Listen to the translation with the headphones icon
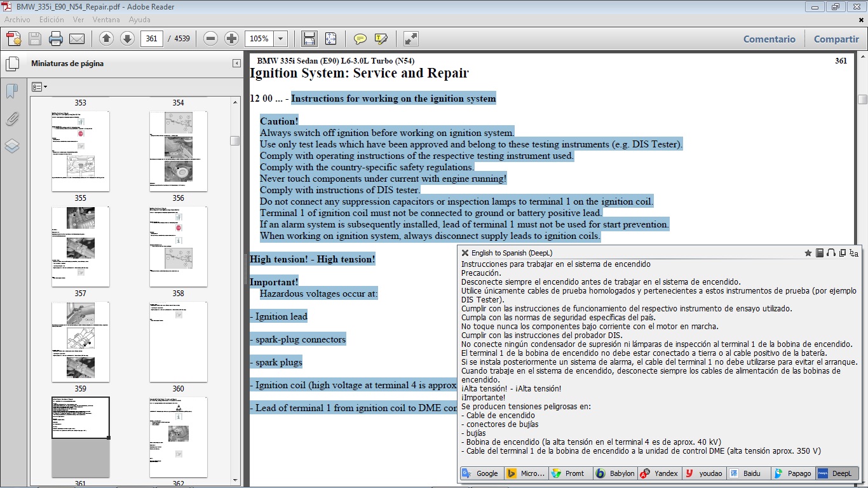 [x=831, y=253]
